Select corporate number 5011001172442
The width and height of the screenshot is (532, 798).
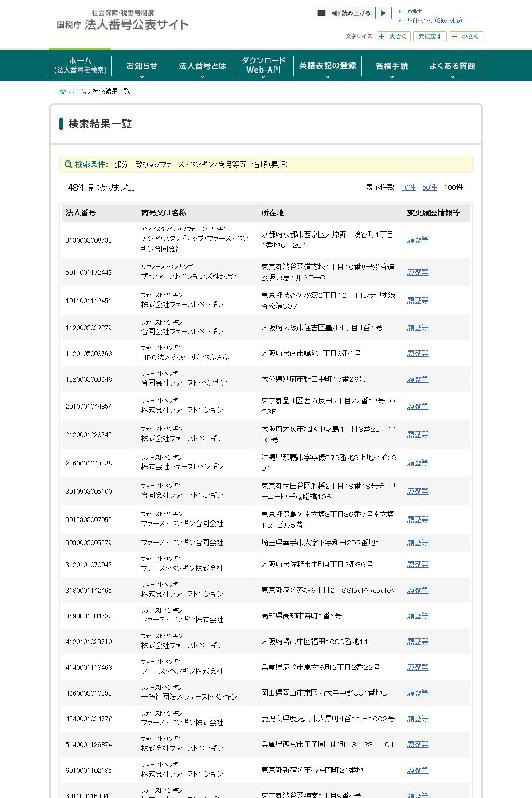pos(89,273)
